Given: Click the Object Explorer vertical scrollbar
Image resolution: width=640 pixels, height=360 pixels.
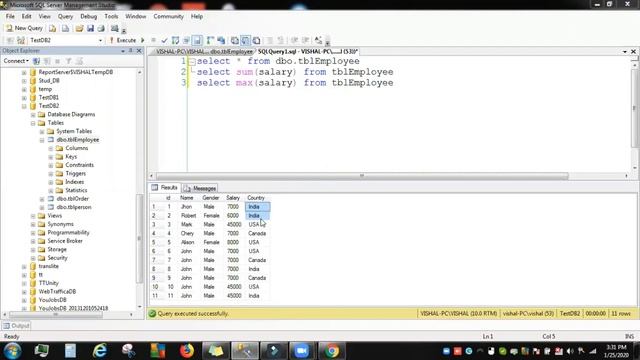Looking at the screenshot, I should [140, 239].
